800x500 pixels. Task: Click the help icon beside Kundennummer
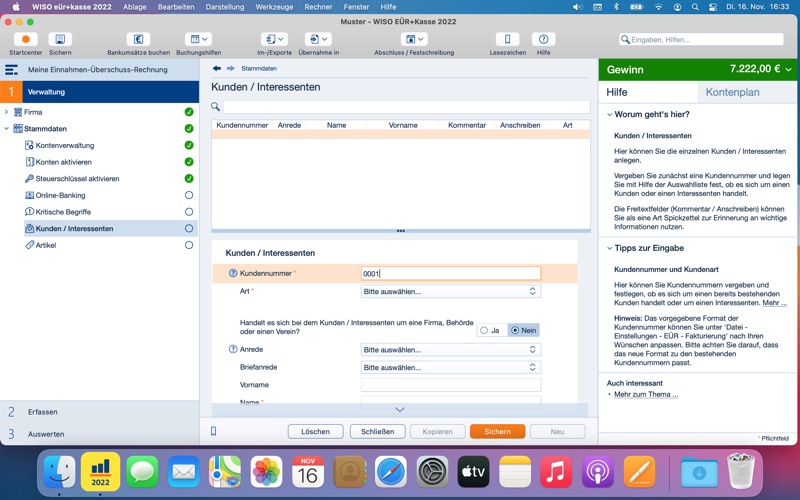coord(233,273)
